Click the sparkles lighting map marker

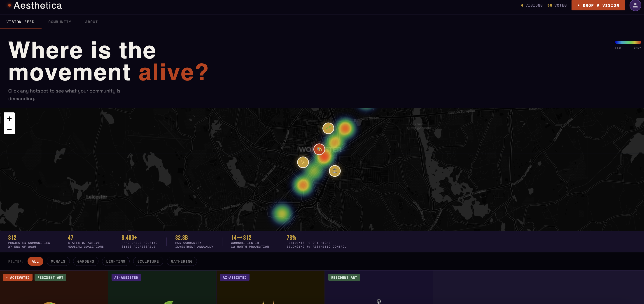303,162
